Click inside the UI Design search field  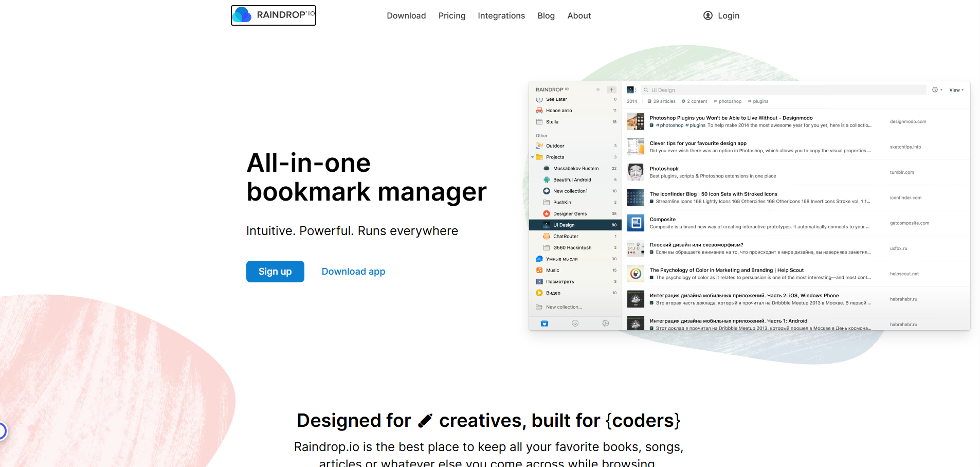pyautogui.click(x=720, y=90)
